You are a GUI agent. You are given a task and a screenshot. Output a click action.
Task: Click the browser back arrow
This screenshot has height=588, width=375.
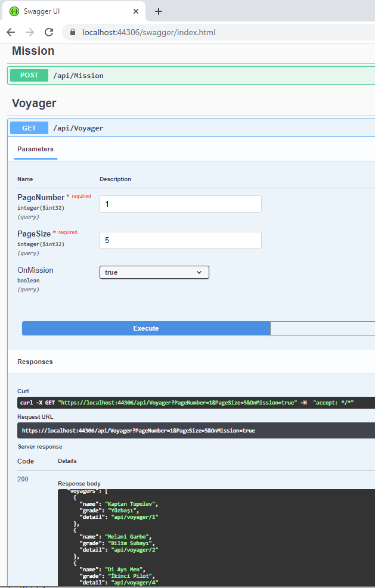11,32
